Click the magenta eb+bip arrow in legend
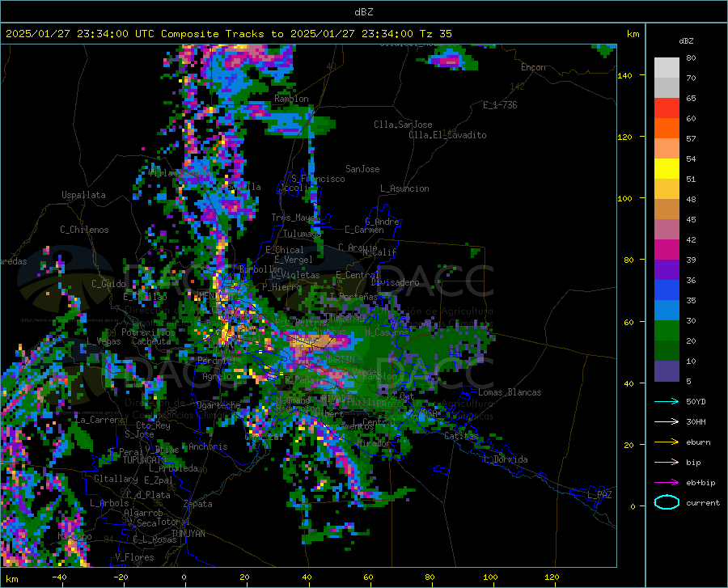This screenshot has height=588, width=728. pos(667,482)
